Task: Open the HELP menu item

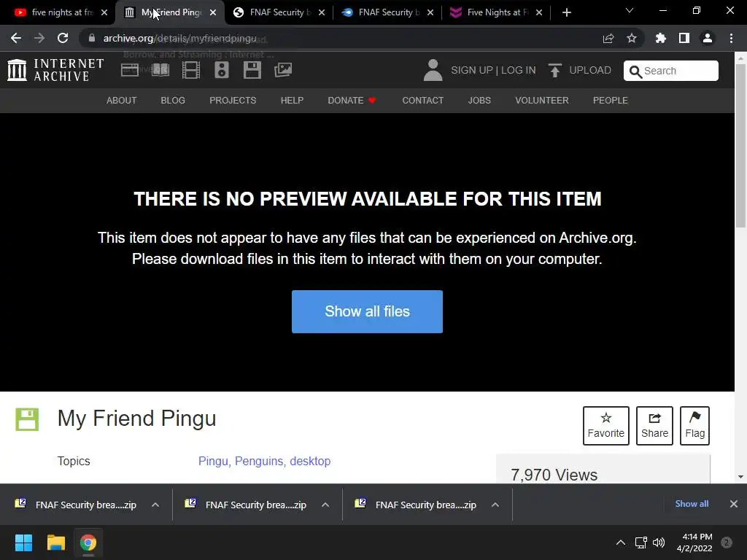Action: (x=292, y=101)
